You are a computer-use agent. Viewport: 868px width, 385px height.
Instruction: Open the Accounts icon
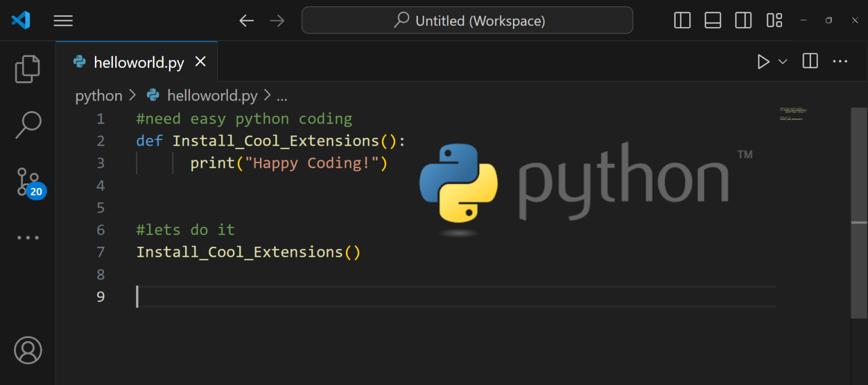click(28, 350)
